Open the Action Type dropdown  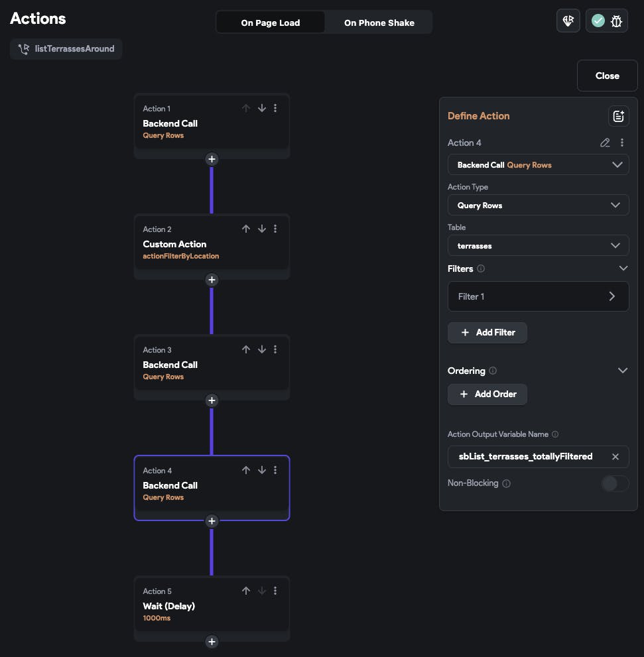click(538, 206)
